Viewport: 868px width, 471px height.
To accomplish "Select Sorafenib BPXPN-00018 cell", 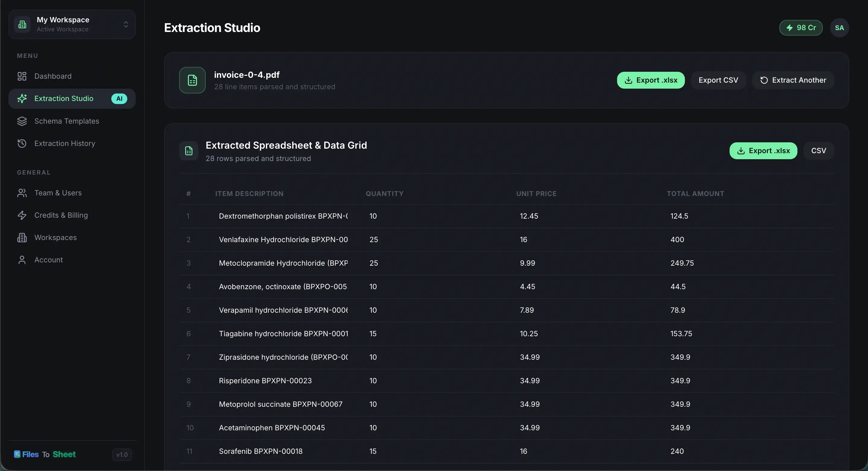I will pyautogui.click(x=284, y=451).
